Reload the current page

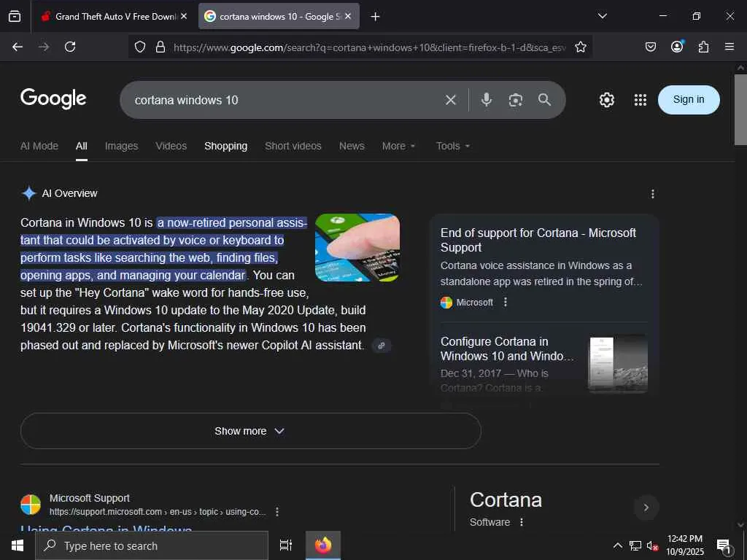coord(70,47)
